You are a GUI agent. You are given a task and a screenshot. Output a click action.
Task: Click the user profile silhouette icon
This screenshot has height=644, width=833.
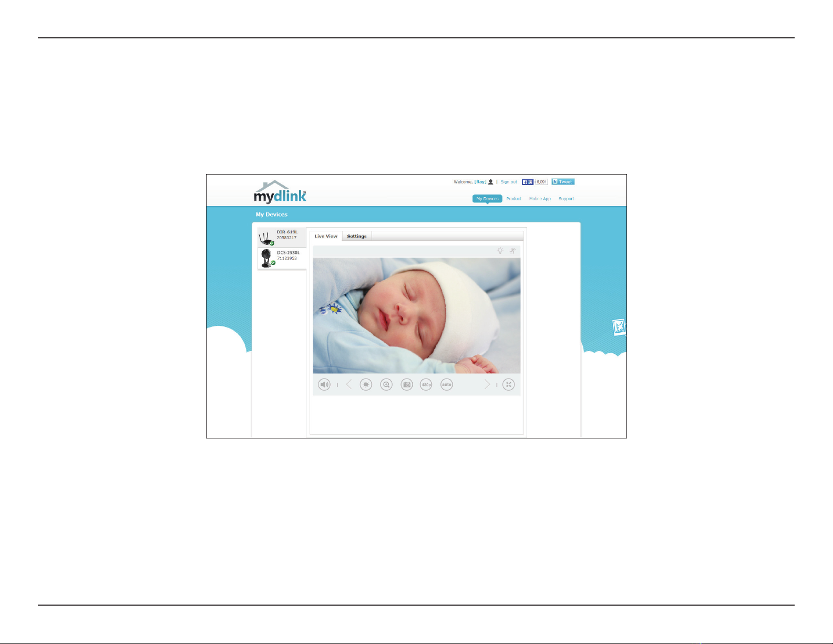pos(491,182)
